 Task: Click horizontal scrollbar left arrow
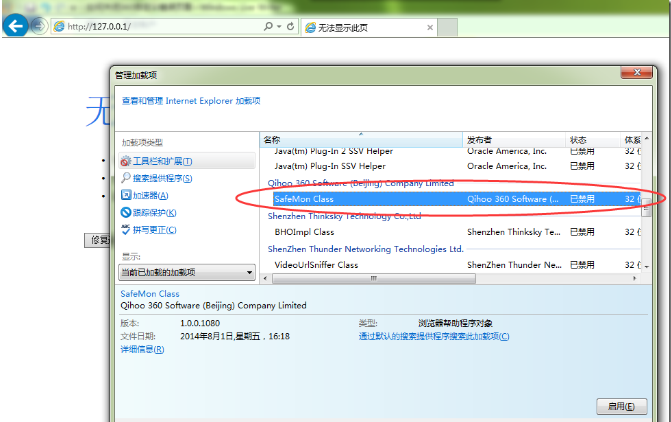pyautogui.click(x=265, y=279)
